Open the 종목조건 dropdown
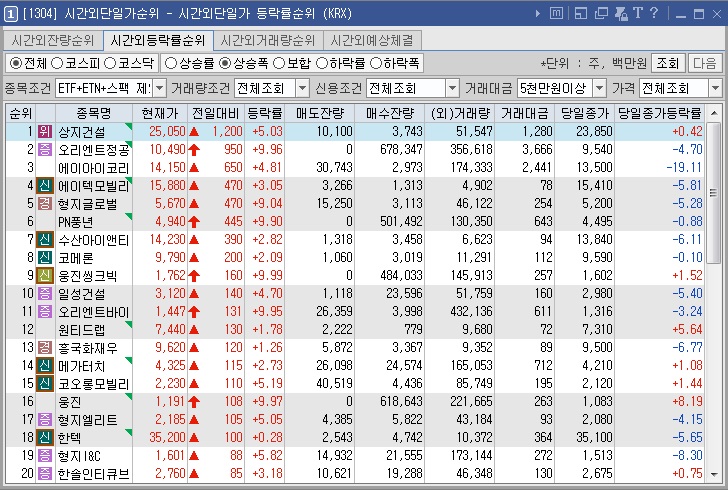 pyautogui.click(x=159, y=88)
